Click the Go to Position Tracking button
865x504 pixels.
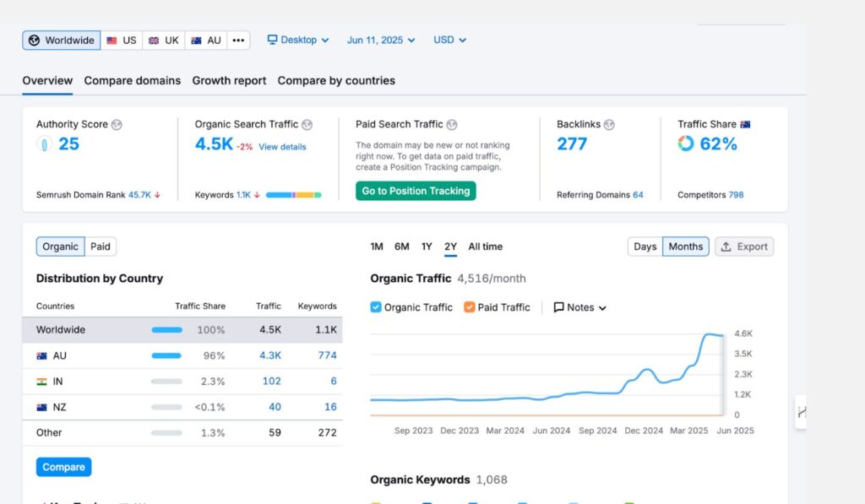pos(416,191)
